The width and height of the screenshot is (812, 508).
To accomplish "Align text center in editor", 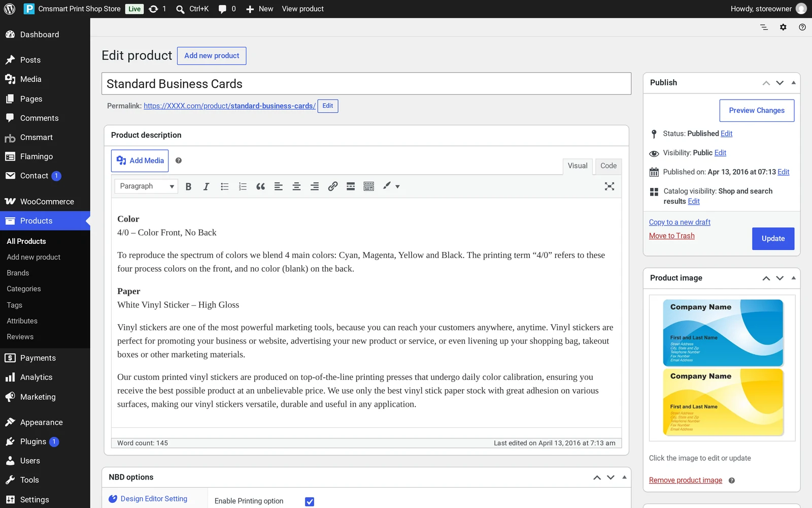I will (296, 186).
